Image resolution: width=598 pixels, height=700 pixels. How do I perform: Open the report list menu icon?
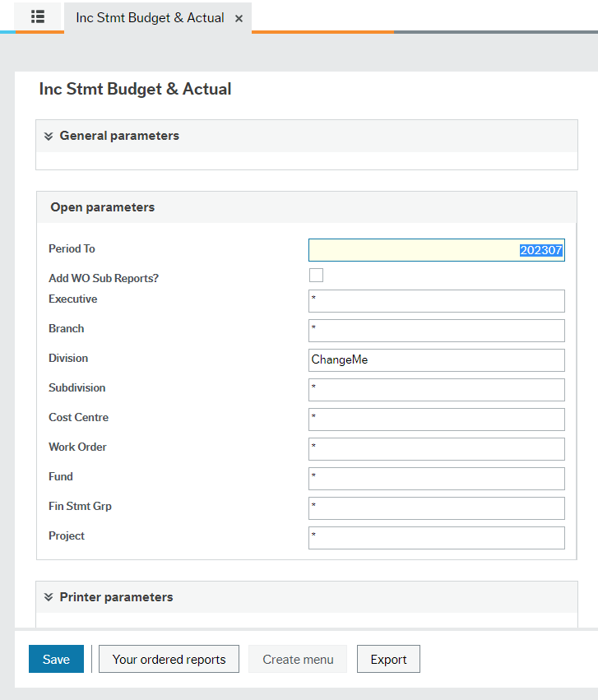37,17
